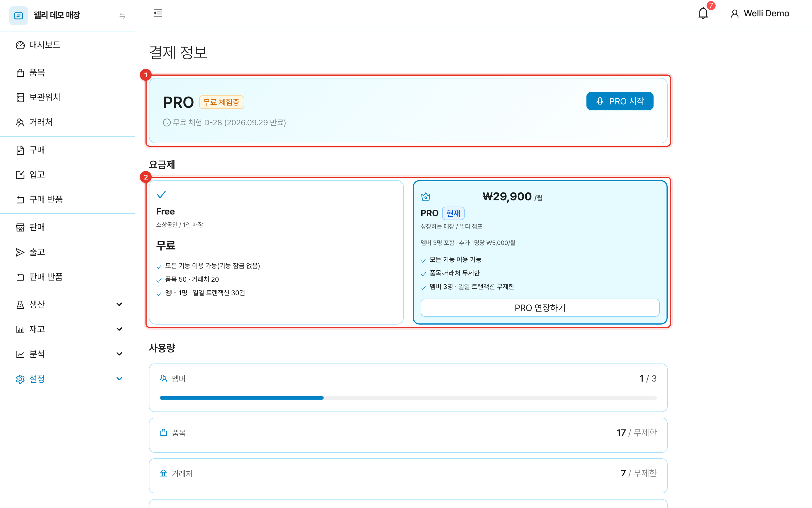Click the crown icon on the PRO plan card

click(425, 196)
